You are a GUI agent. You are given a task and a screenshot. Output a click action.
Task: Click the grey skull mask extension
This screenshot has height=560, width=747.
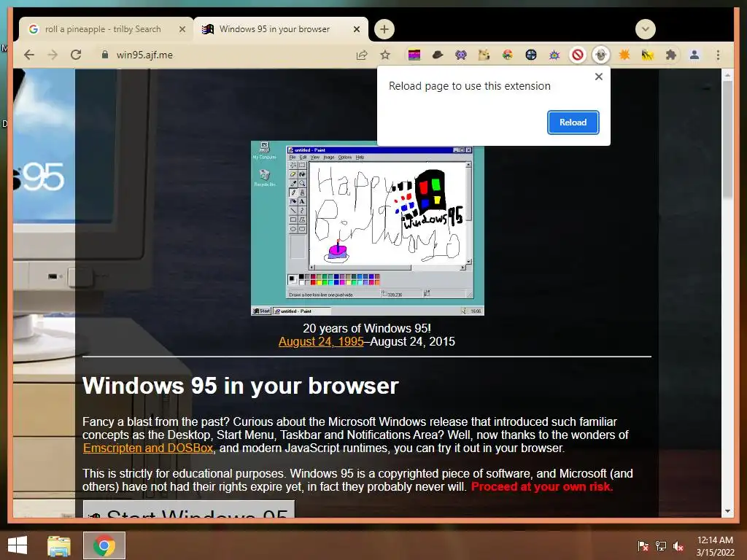[601, 55]
